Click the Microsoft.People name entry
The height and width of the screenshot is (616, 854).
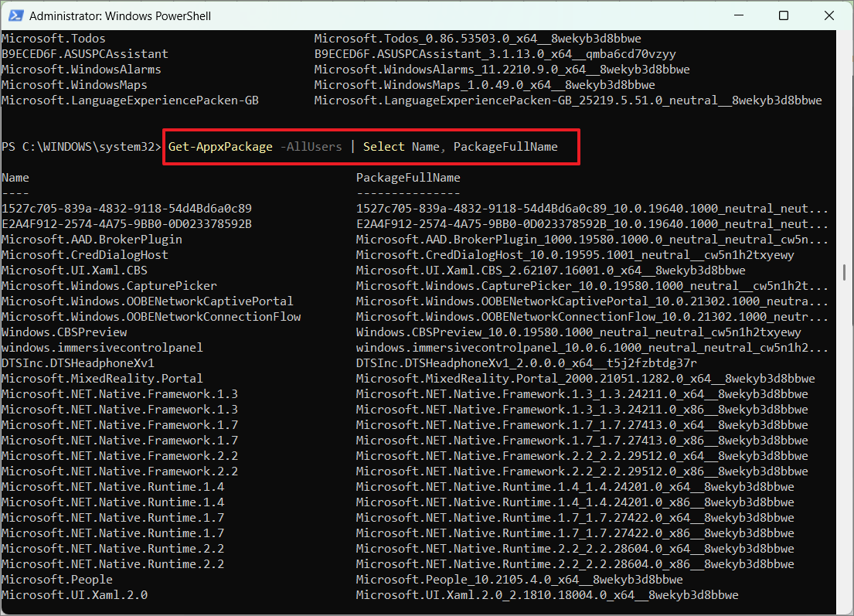(x=57, y=580)
